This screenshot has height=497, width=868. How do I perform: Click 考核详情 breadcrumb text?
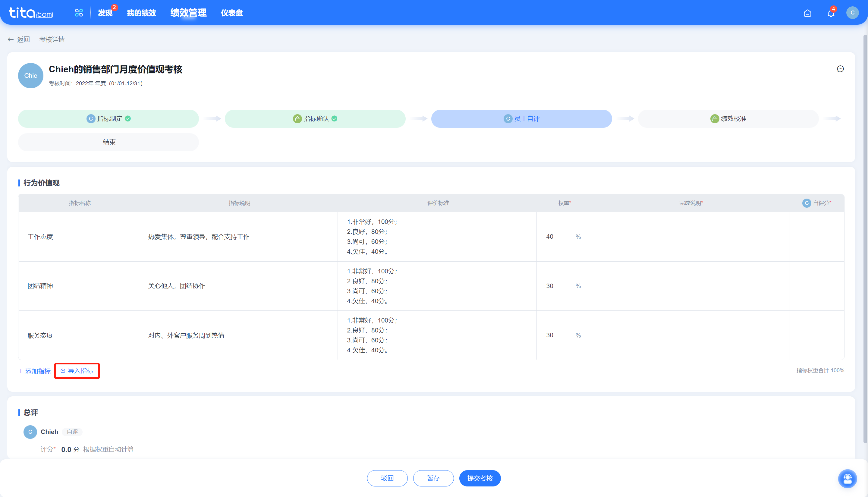click(52, 39)
